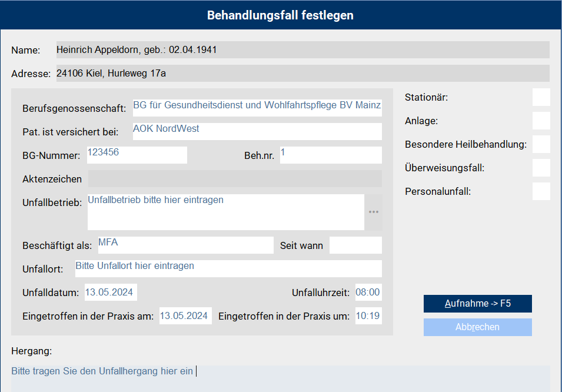Click the Unfalldatum field showing 13.05.2024
The height and width of the screenshot is (392, 562).
[x=111, y=291]
